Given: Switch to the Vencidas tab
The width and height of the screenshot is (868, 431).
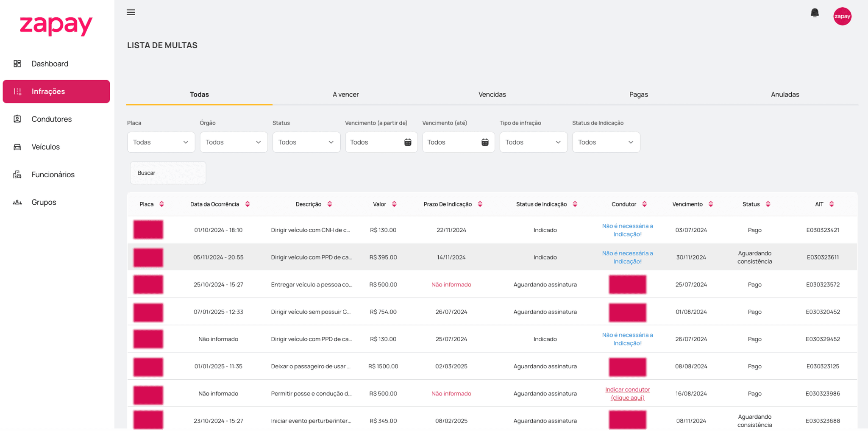Looking at the screenshot, I should pos(492,95).
